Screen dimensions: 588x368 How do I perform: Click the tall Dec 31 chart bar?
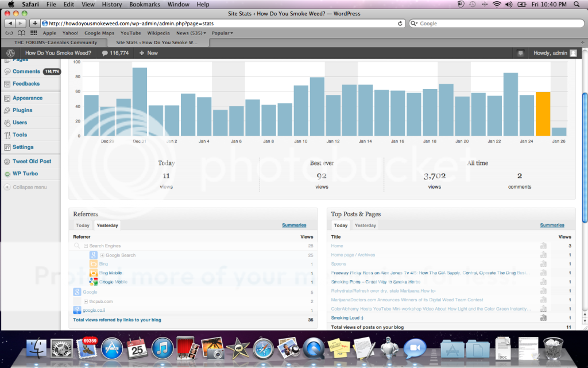tap(140, 102)
